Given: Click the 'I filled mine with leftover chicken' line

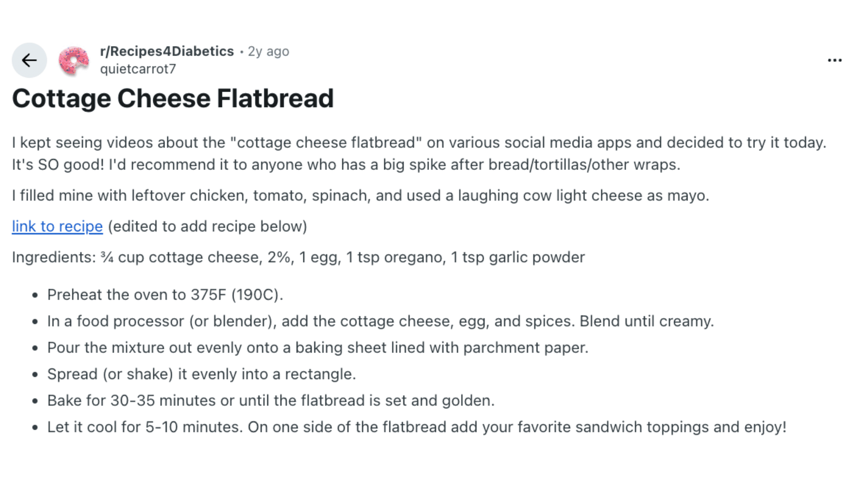Looking at the screenshot, I should click(360, 196).
